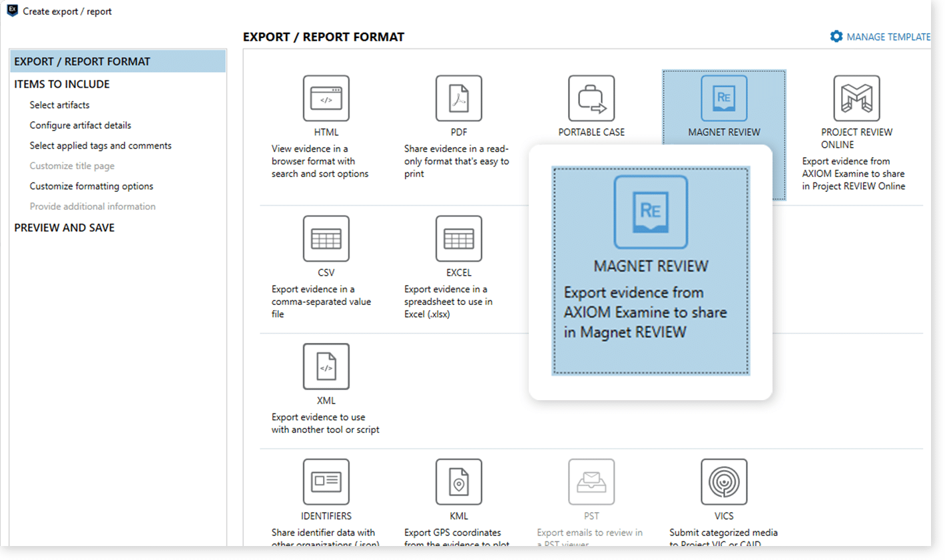Click 'View evidence in a browser format' description
The image size is (945, 560).
[320, 161]
